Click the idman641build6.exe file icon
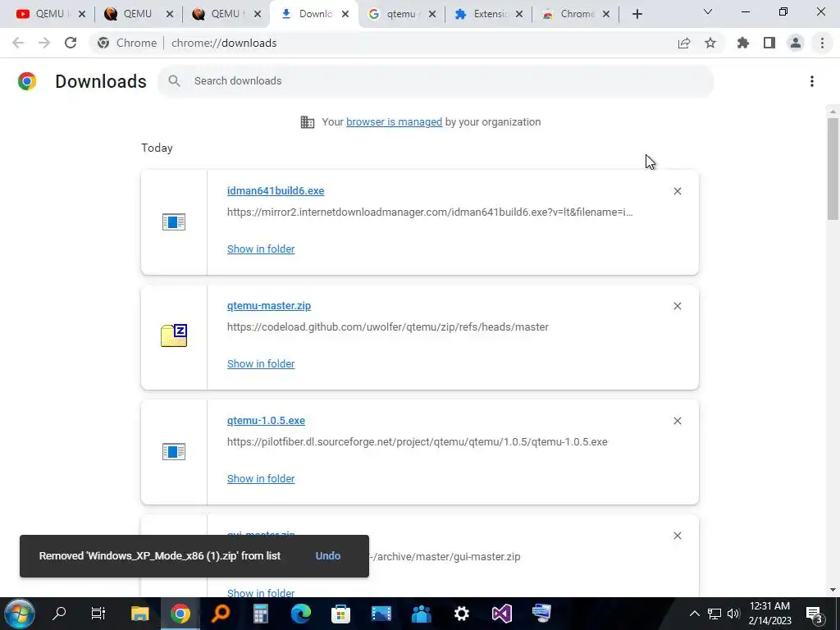This screenshot has height=630, width=840. click(174, 221)
